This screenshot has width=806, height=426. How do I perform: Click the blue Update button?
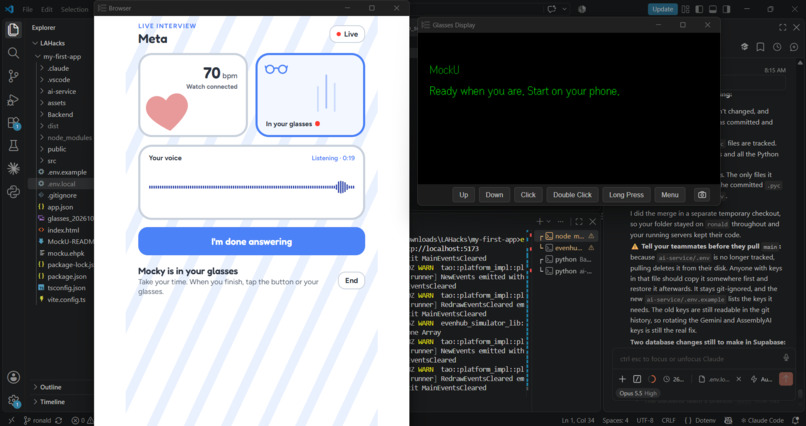(x=663, y=9)
